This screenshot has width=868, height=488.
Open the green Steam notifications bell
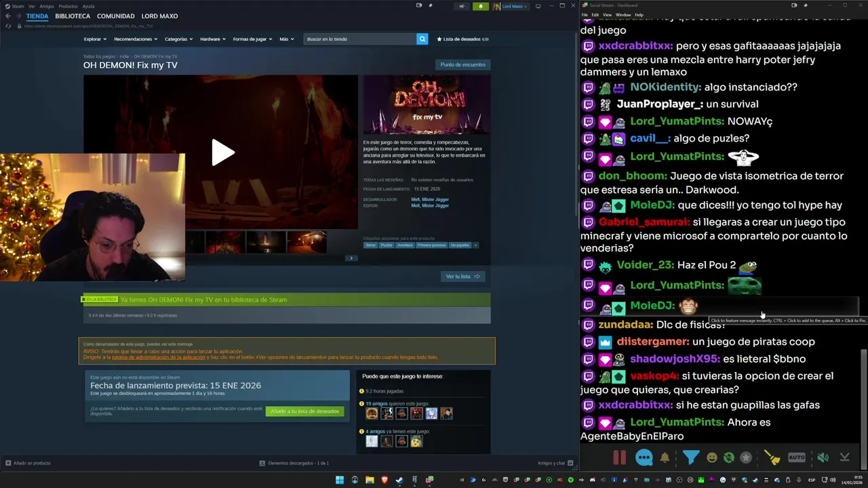tap(481, 6)
